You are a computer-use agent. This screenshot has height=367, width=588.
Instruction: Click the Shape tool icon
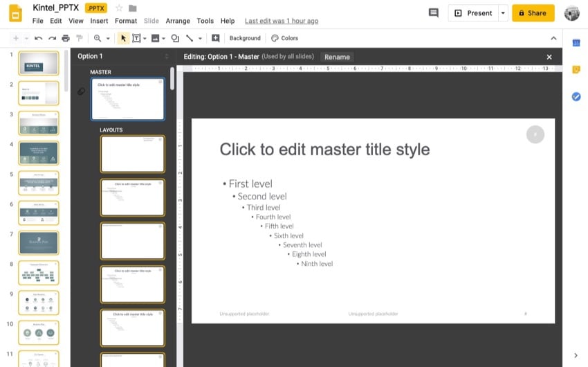[175, 38]
